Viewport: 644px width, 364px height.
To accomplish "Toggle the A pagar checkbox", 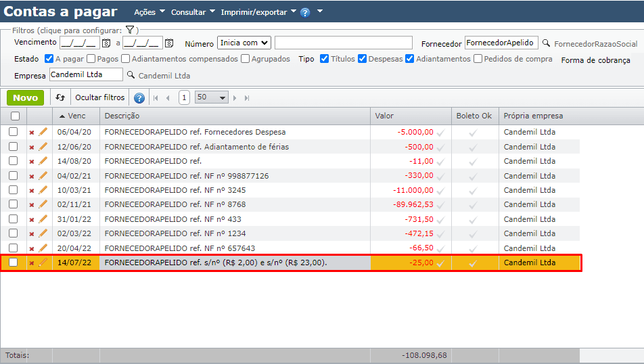I will click(x=49, y=59).
